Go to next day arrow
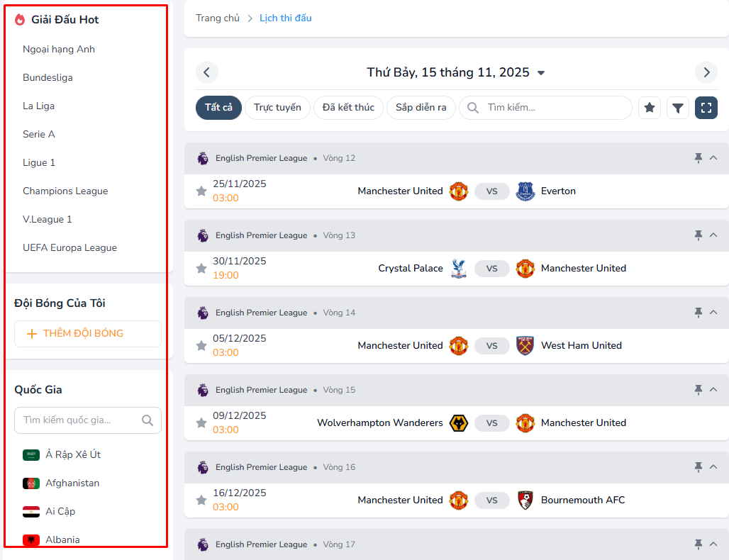This screenshot has width=729, height=560. [706, 72]
